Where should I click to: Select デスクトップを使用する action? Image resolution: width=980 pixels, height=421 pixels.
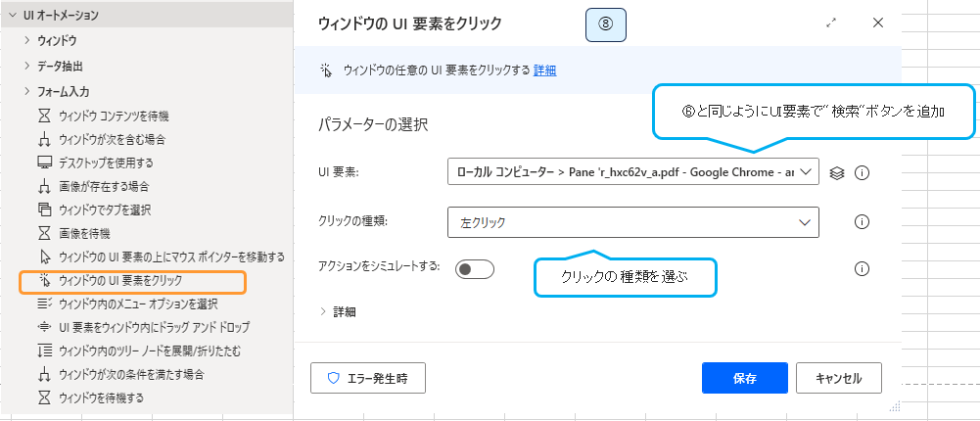coord(106,163)
